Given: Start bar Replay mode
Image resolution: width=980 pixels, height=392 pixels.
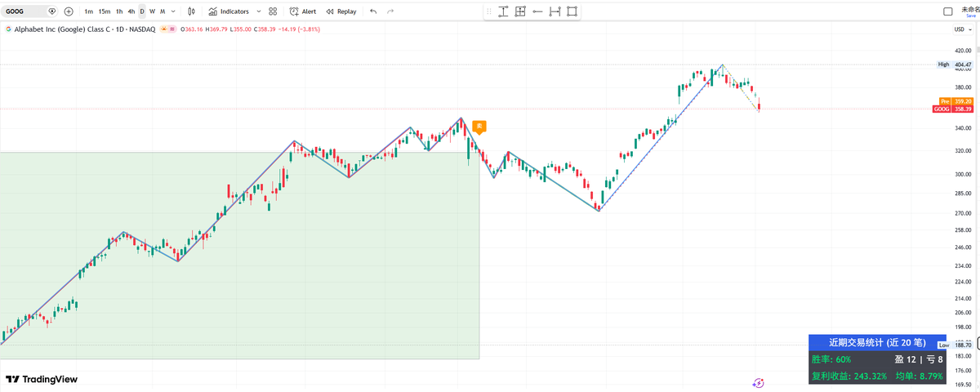Looking at the screenshot, I should pos(341,11).
